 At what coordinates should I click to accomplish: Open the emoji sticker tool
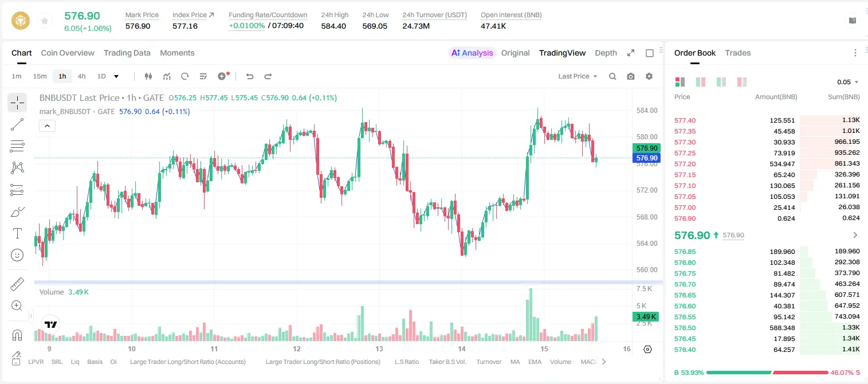tap(17, 255)
